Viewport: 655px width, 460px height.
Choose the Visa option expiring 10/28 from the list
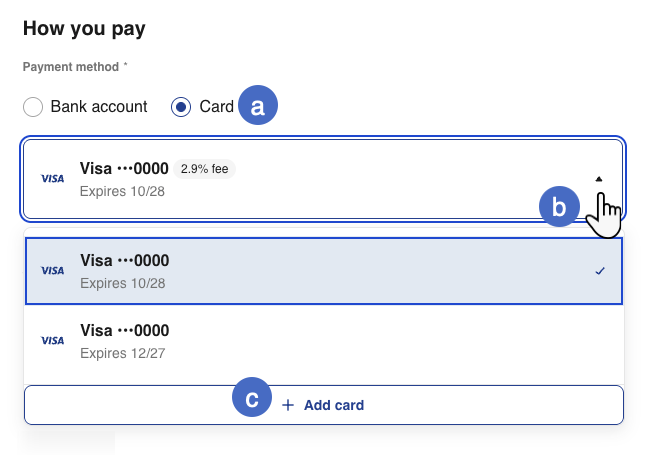click(x=300, y=271)
